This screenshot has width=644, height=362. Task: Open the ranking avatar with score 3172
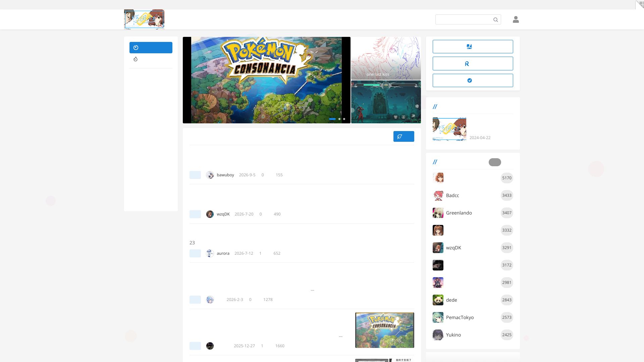pyautogui.click(x=438, y=265)
